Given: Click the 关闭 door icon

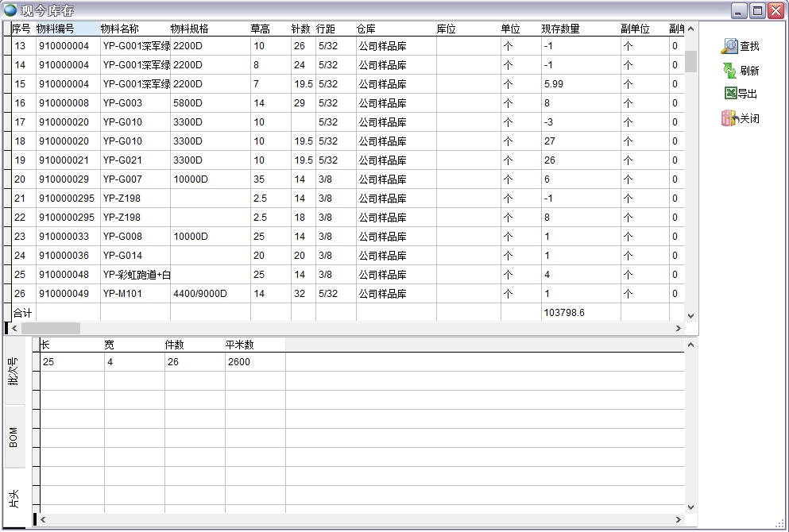Looking at the screenshot, I should coord(729,118).
